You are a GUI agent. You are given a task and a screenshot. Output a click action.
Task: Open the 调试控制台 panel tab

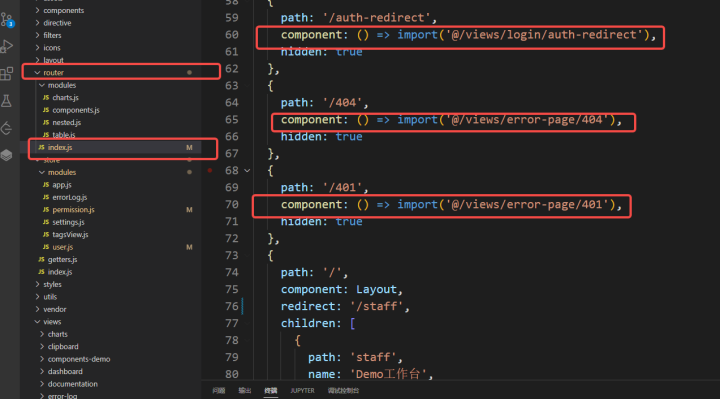pos(343,390)
